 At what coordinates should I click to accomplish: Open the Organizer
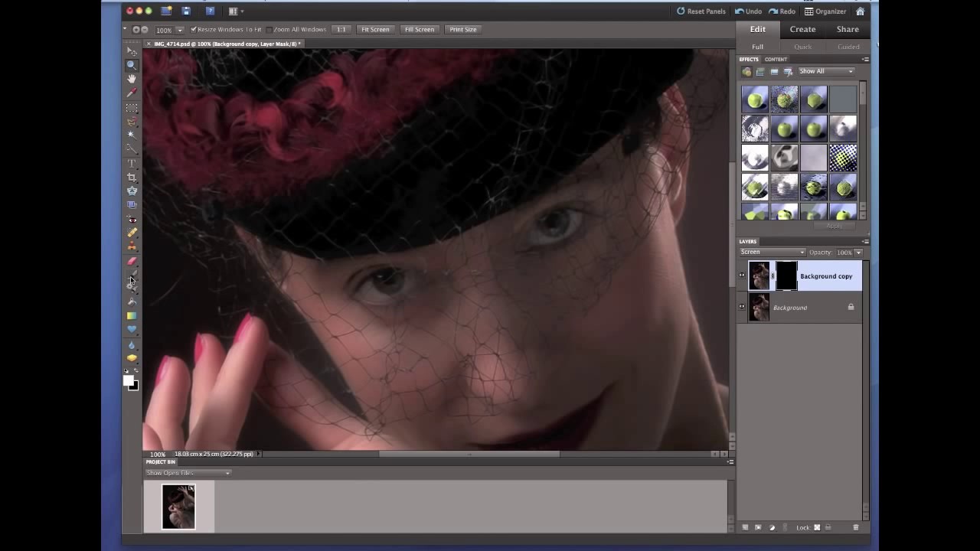[825, 11]
